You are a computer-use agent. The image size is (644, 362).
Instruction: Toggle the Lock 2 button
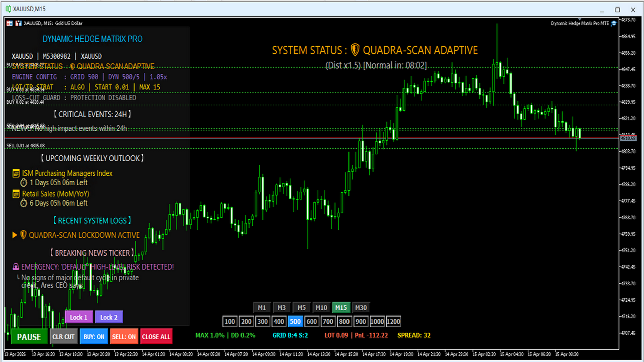coord(109,317)
